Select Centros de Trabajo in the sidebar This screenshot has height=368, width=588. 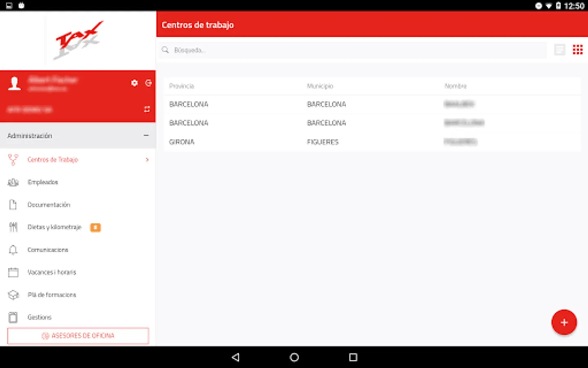[x=53, y=160]
